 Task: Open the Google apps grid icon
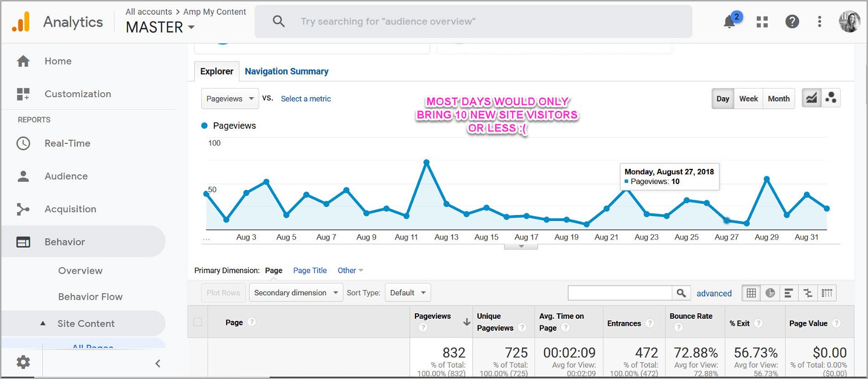(762, 22)
